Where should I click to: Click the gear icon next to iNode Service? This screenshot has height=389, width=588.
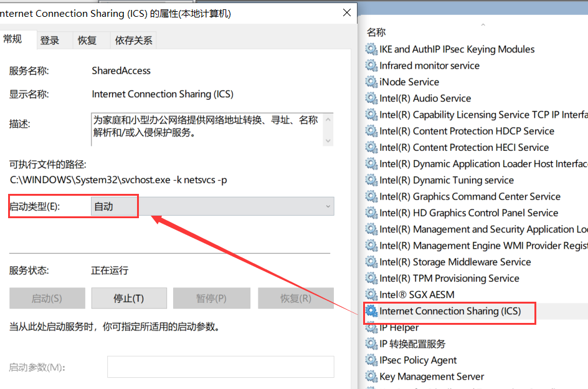tap(371, 82)
